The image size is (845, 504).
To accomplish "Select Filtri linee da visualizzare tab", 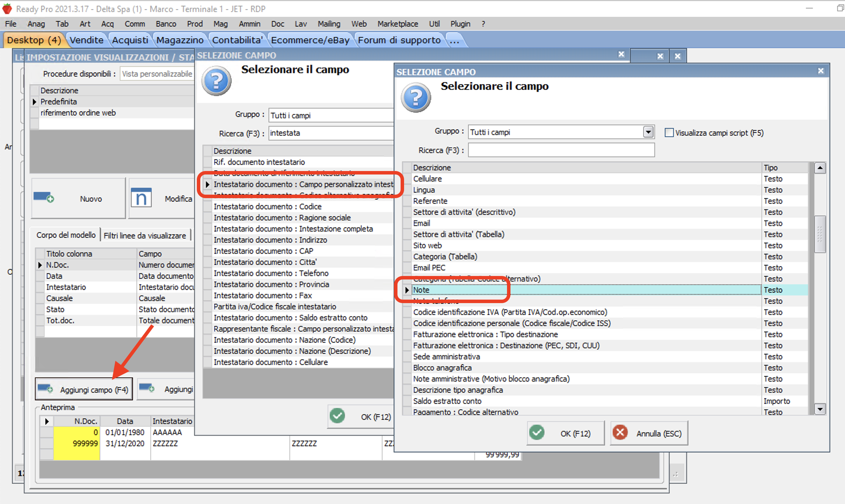I will click(145, 235).
